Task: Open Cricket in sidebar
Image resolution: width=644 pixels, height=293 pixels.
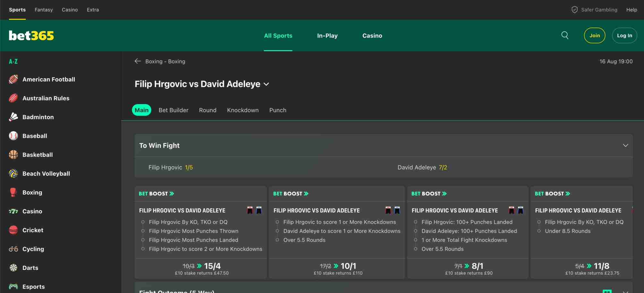Action: 33,230
